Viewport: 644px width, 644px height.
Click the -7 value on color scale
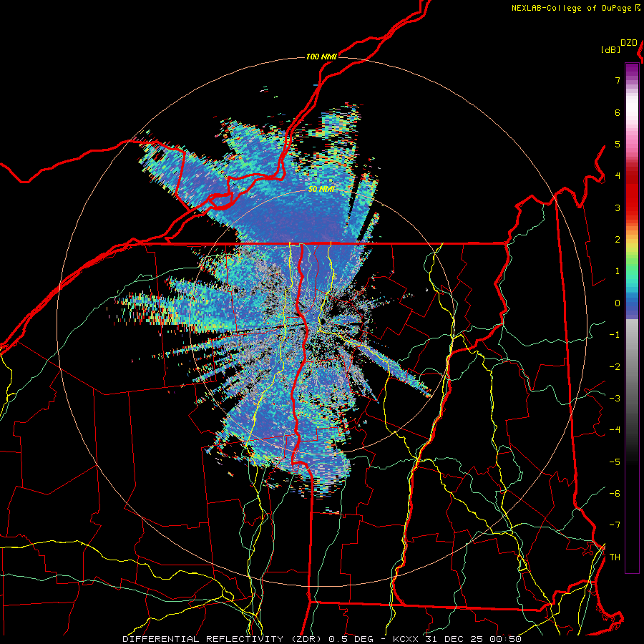pyautogui.click(x=615, y=525)
